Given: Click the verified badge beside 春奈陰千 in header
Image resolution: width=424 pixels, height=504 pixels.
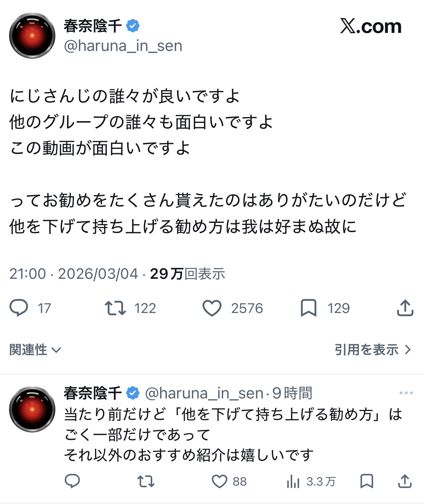Looking at the screenshot, I should coord(133,26).
